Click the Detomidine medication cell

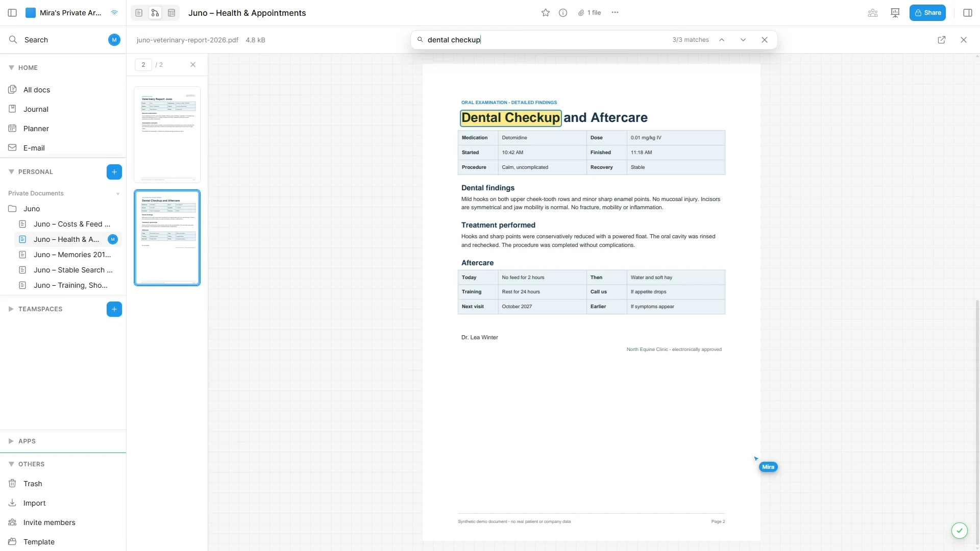point(542,138)
